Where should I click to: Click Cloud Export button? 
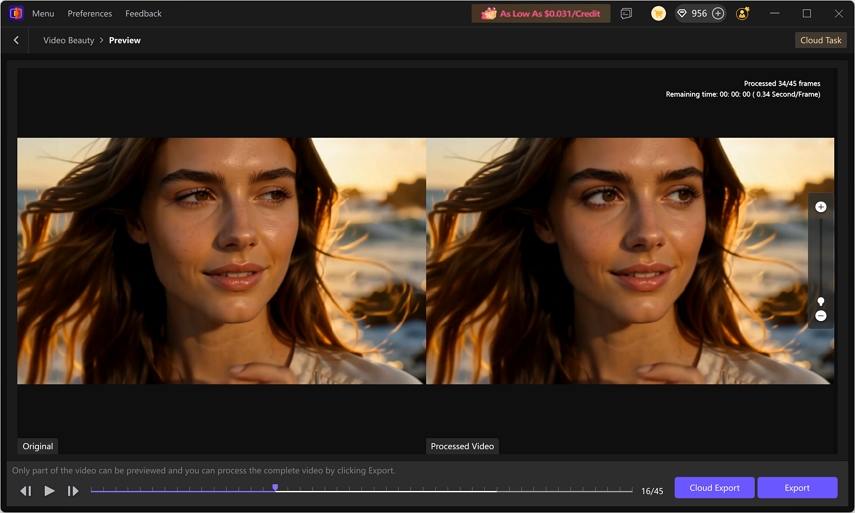tap(714, 487)
